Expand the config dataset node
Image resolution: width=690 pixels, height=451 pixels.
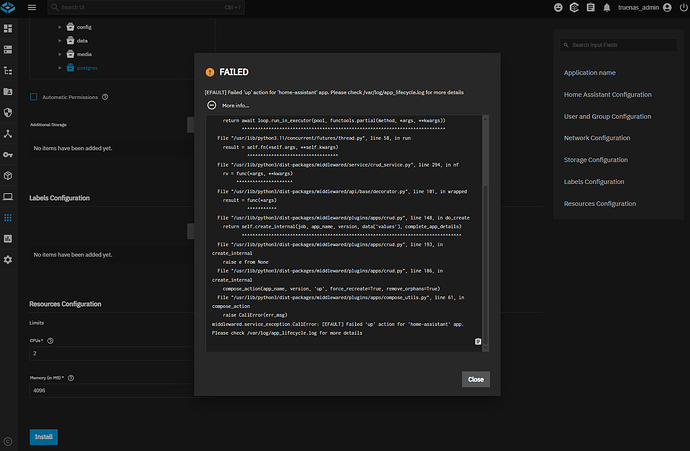point(60,27)
